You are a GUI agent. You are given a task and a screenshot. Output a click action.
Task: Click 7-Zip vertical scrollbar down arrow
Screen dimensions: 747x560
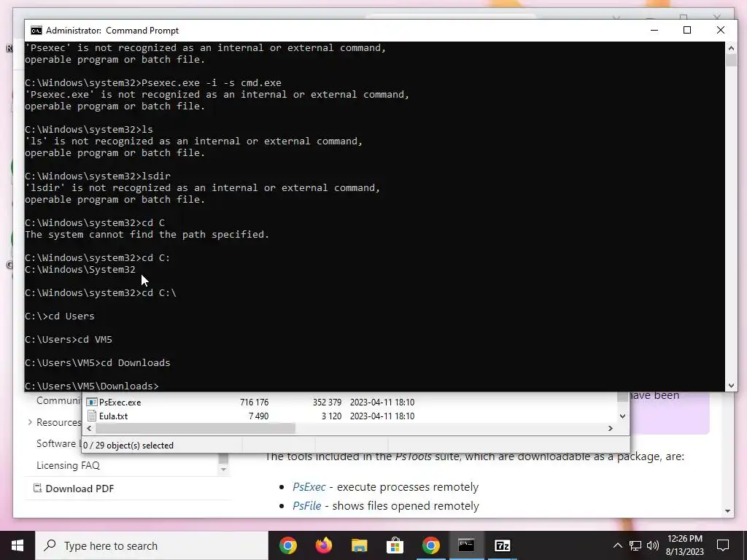click(x=623, y=416)
